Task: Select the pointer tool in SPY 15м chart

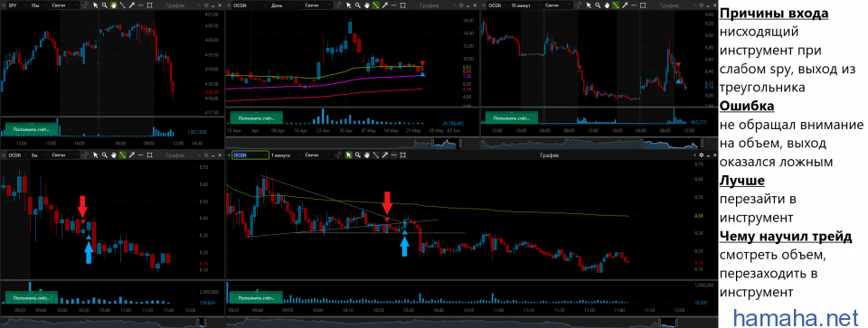Action: pos(95,5)
